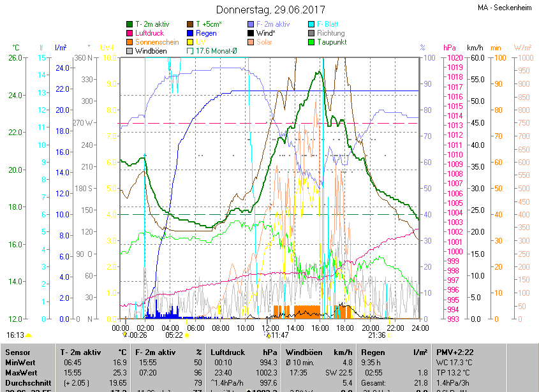Click the gray Windböen legend swatch
539x392 pixels.
pos(129,51)
